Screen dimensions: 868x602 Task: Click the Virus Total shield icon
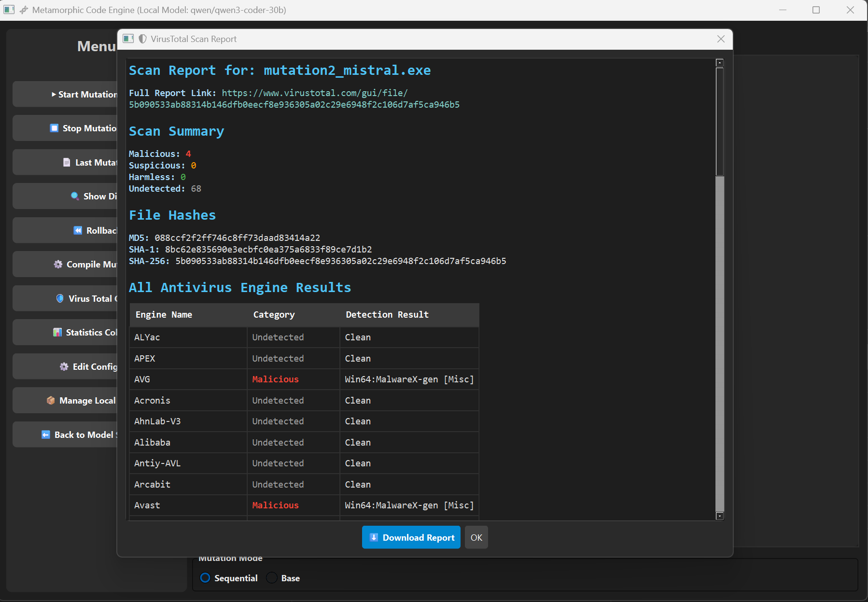click(60, 299)
